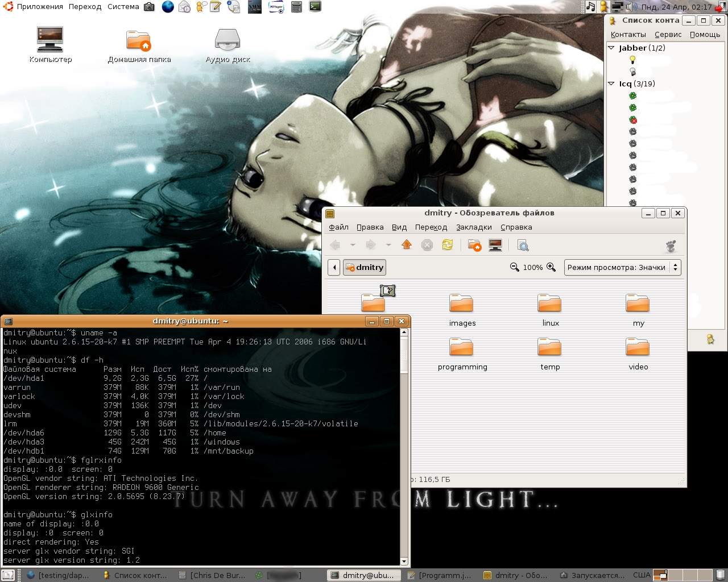Open Файл menu in file browser
Screen dimensions: 728x582
(338, 227)
